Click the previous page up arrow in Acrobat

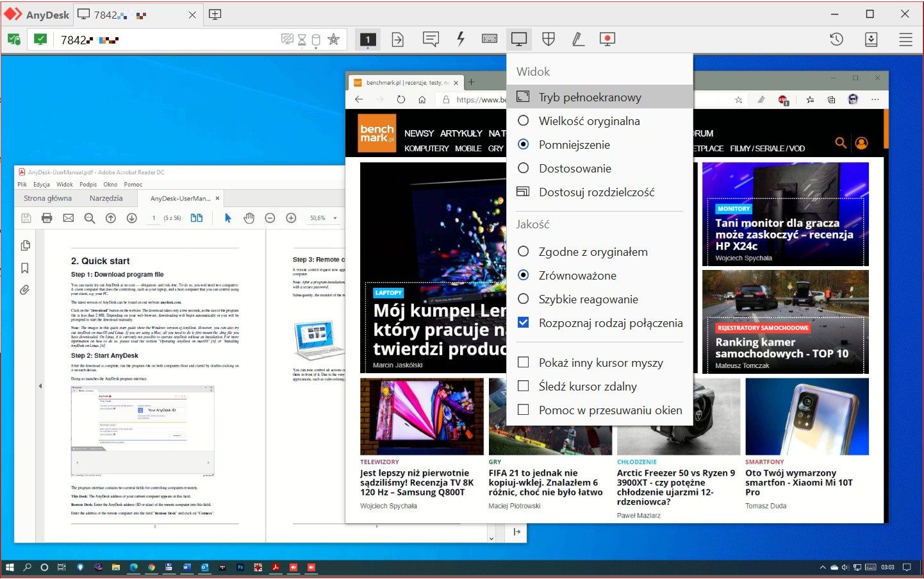pos(110,218)
